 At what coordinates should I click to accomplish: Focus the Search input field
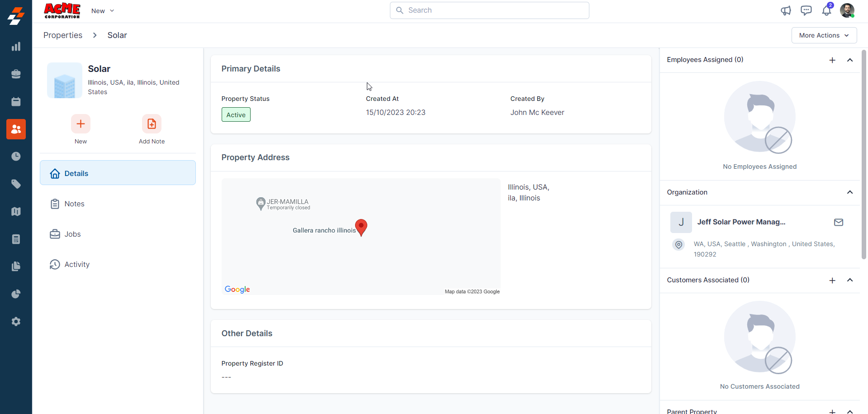point(489,10)
